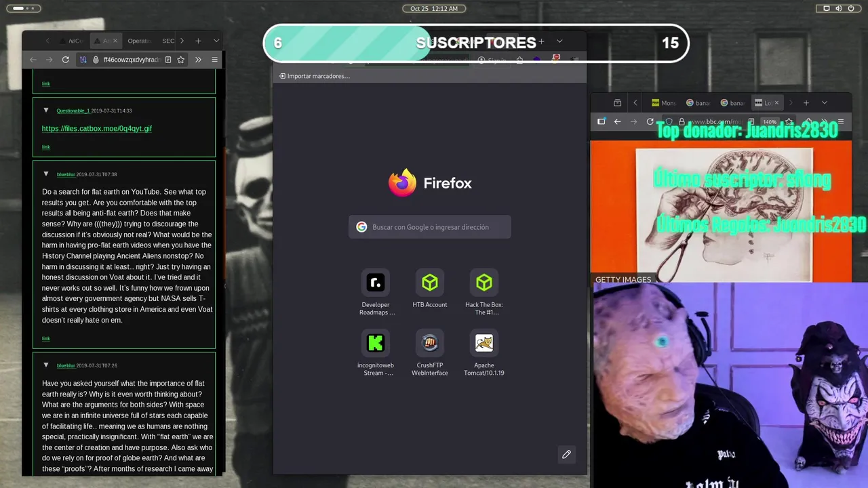Open list-all-tabs dropdown in BBC browser window
The height and width of the screenshot is (488, 868).
[825, 103]
